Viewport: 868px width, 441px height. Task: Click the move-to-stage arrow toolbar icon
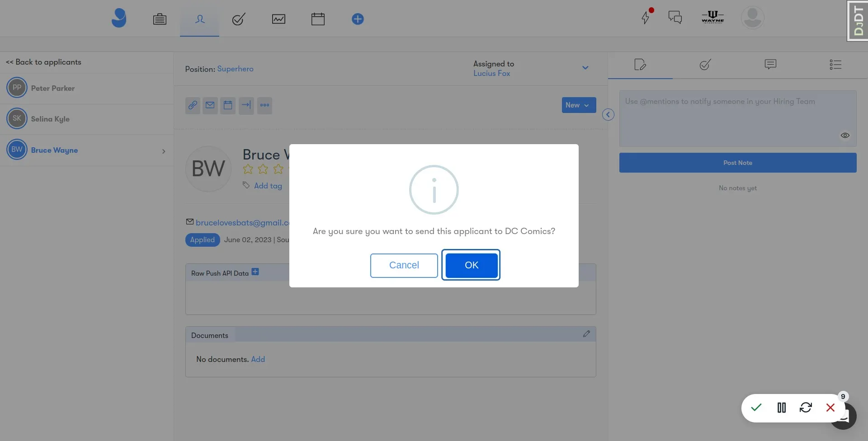246,105
